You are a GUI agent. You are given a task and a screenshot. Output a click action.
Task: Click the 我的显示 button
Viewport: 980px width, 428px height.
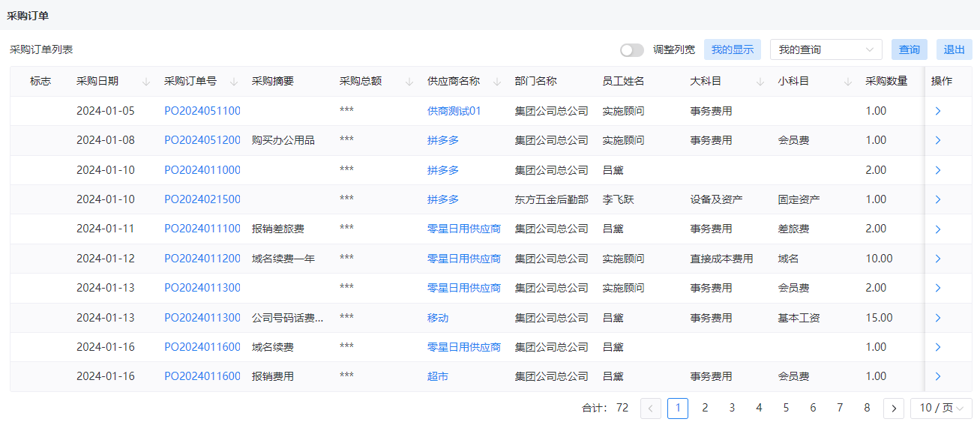pos(733,49)
